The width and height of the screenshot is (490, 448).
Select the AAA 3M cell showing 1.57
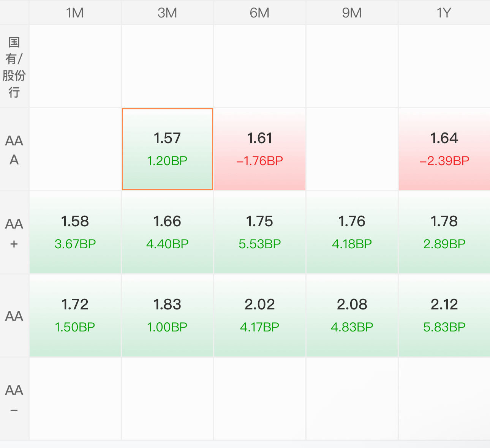(x=167, y=149)
